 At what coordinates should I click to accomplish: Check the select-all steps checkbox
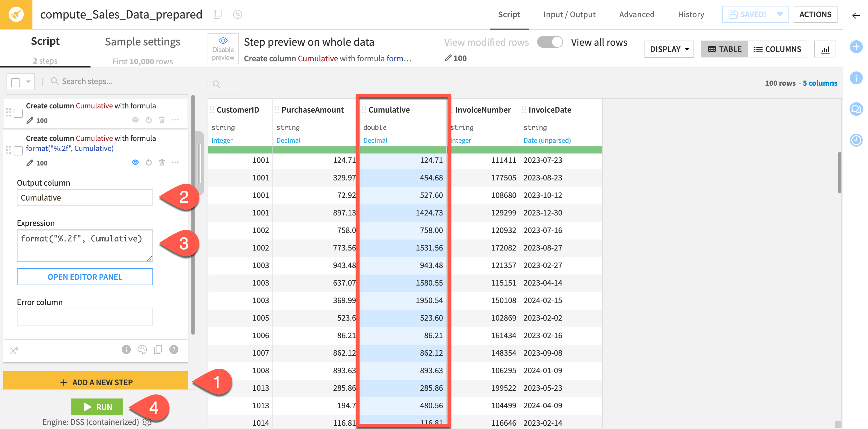[x=16, y=82]
